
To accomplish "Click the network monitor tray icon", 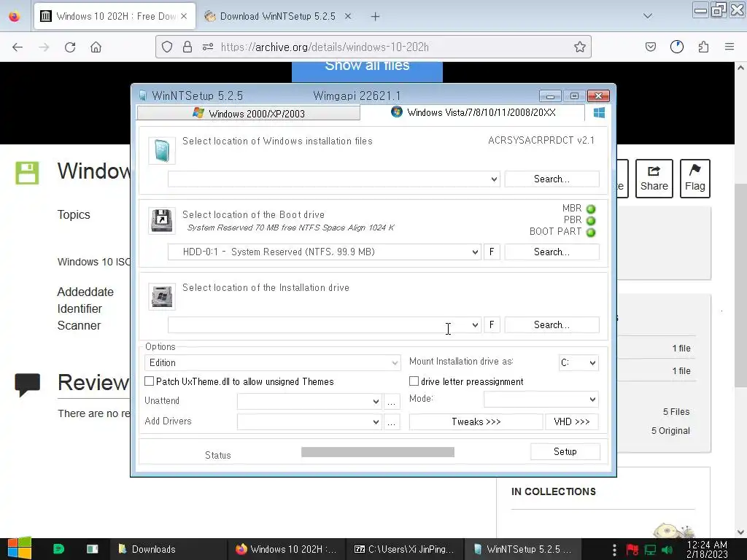I will 650,550.
